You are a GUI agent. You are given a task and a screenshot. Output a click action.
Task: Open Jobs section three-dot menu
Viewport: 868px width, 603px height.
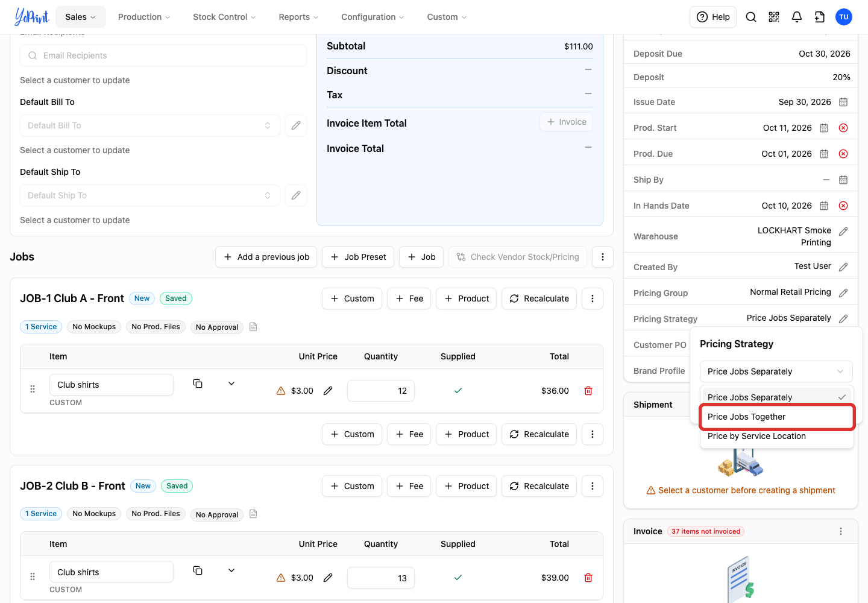coord(603,257)
